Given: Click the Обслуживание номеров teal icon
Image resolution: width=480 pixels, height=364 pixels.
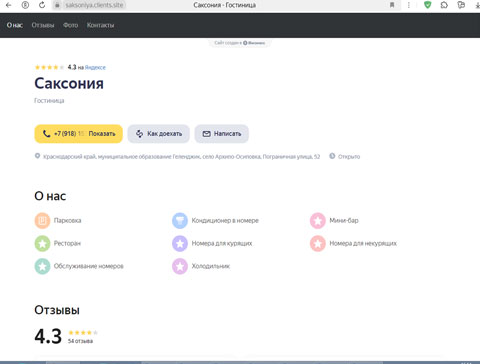Looking at the screenshot, I should 42,266.
